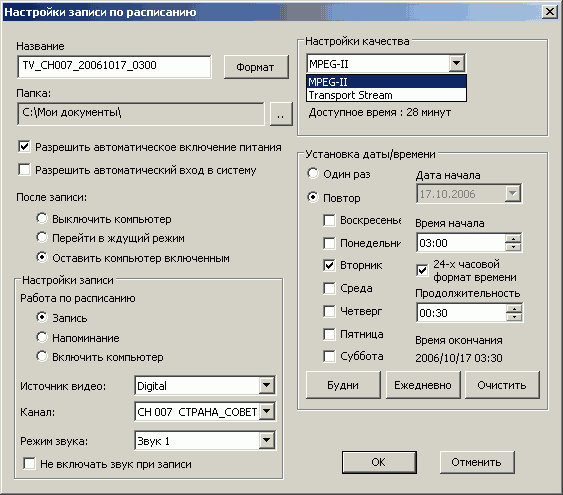The width and height of the screenshot is (563, 495).
Task: Click the Формат button
Action: [256, 67]
